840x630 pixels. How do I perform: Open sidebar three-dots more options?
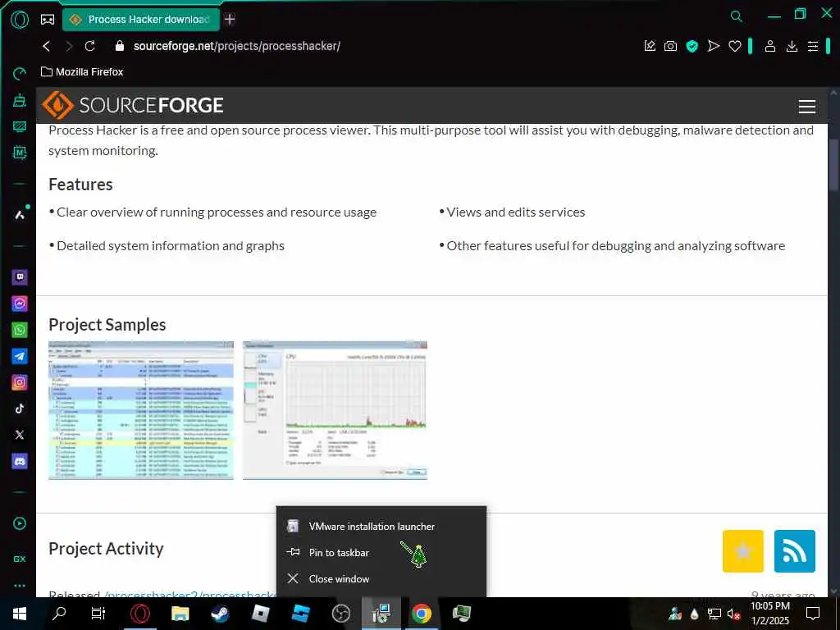coord(20,585)
